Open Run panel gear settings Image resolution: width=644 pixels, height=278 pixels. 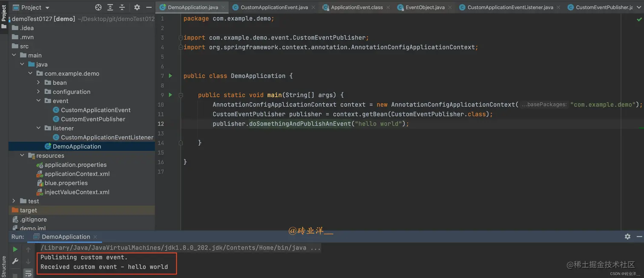[627, 236]
